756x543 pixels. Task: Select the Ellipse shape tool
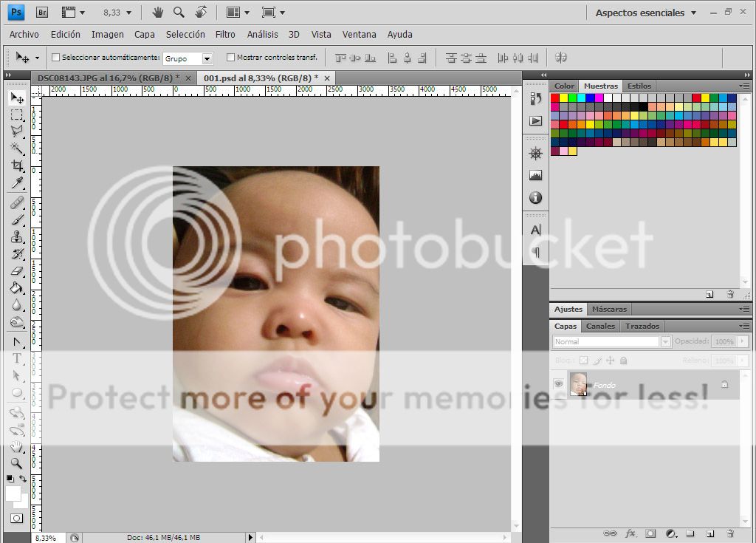[x=17, y=392]
